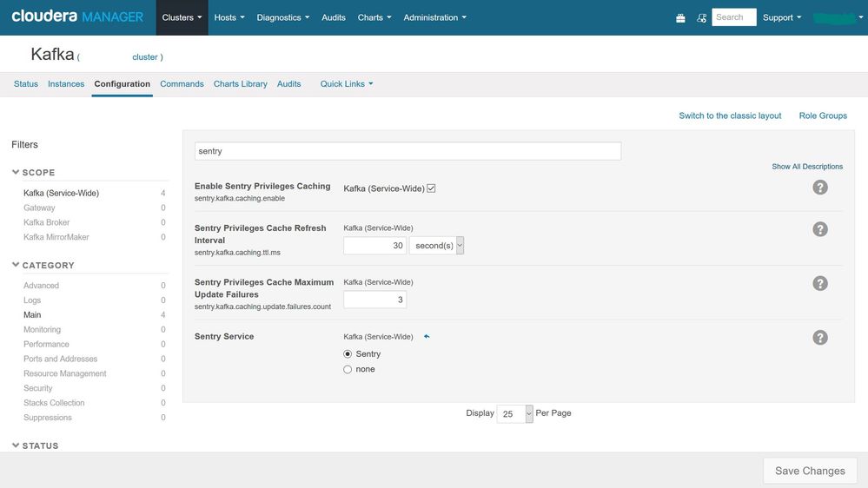Screen dimensions: 868x488
Task: Switch to the Configuration tab
Action: pyautogui.click(x=122, y=84)
